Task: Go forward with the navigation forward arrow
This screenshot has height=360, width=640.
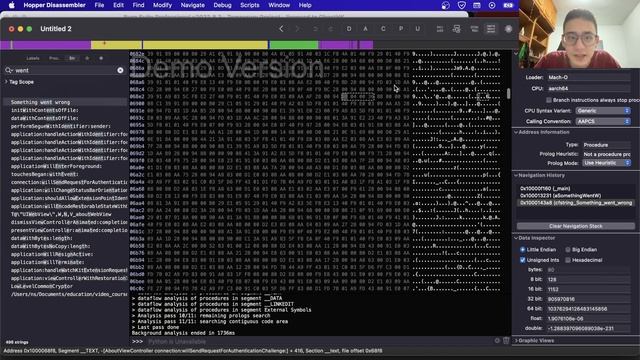Action: point(298,29)
